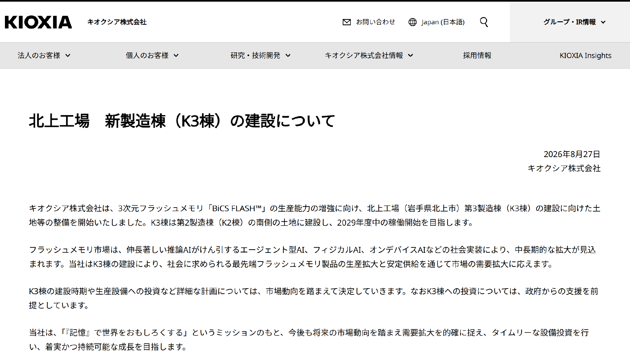Expand the グループ・IR情報 dropdown

click(x=575, y=22)
